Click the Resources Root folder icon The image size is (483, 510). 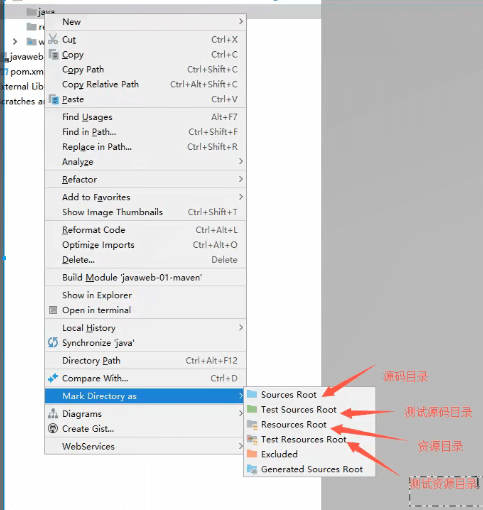252,424
